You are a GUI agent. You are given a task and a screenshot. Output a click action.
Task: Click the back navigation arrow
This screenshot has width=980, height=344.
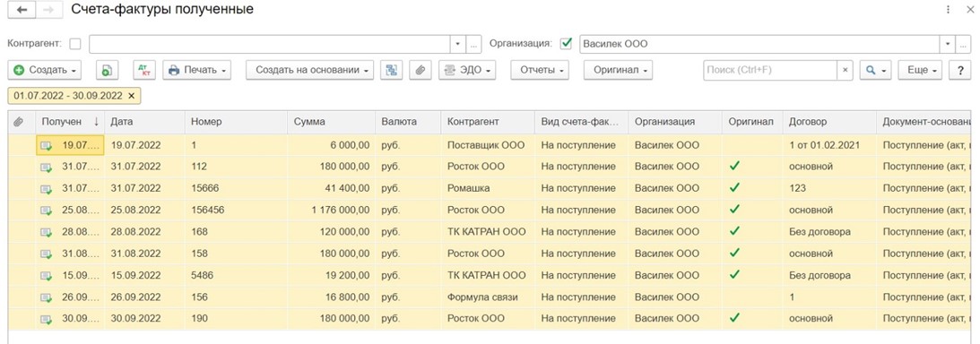point(22,10)
